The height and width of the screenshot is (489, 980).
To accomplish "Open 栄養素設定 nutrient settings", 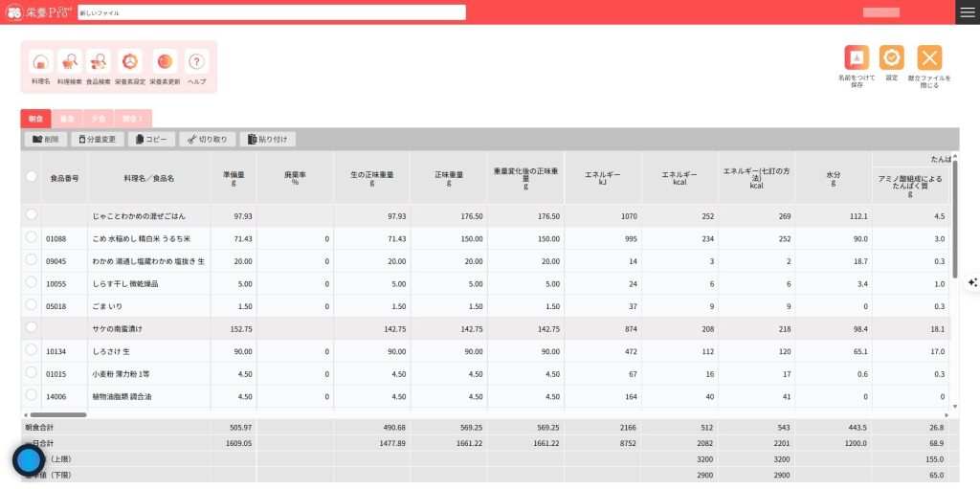I will [x=129, y=63].
